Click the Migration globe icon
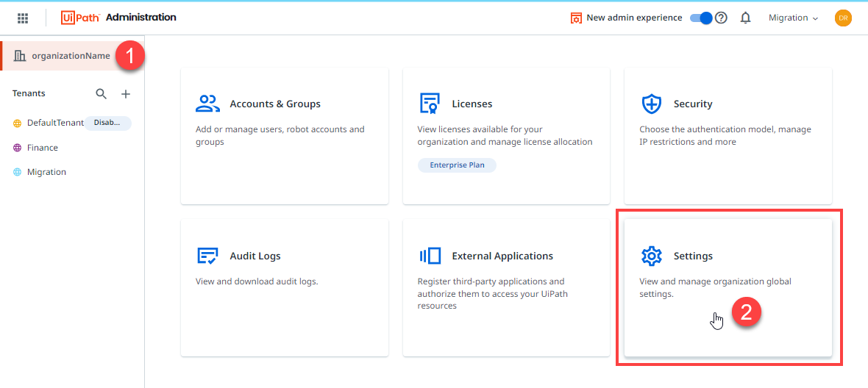This screenshot has width=868, height=388. pos(17,172)
